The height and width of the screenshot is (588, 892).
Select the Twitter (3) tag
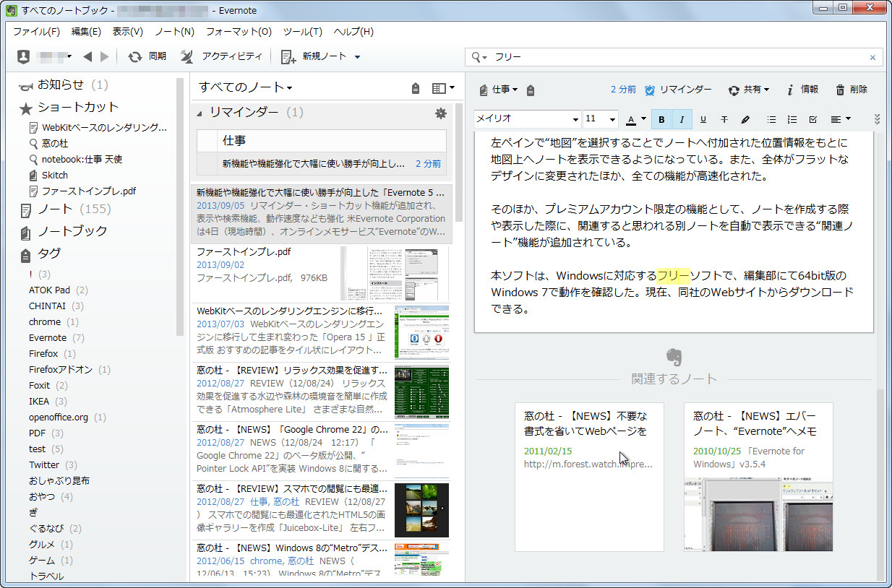coord(53,464)
